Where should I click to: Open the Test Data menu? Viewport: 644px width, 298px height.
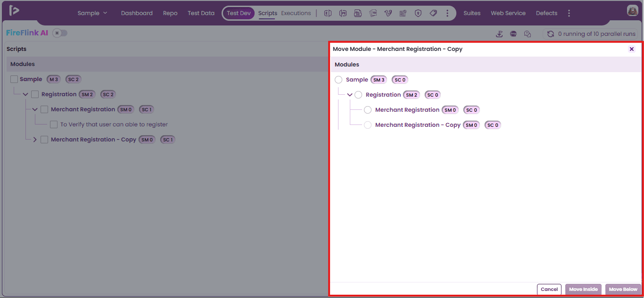click(201, 13)
